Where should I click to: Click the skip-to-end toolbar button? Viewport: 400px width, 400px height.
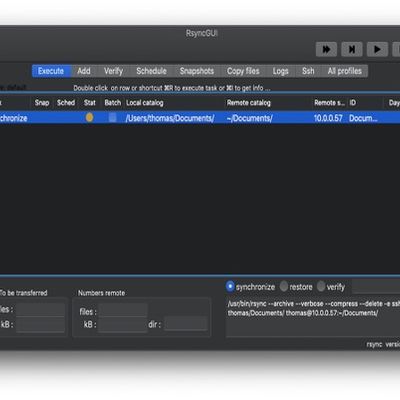pyautogui.click(x=352, y=50)
